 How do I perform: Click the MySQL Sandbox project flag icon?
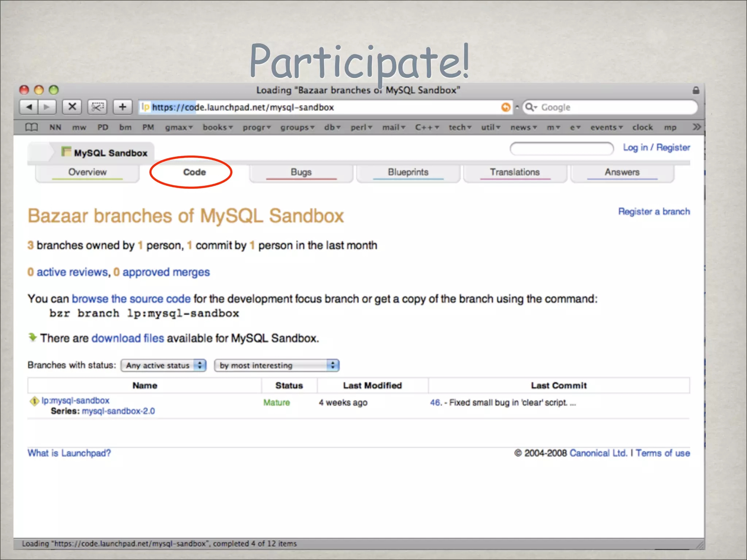tap(66, 151)
